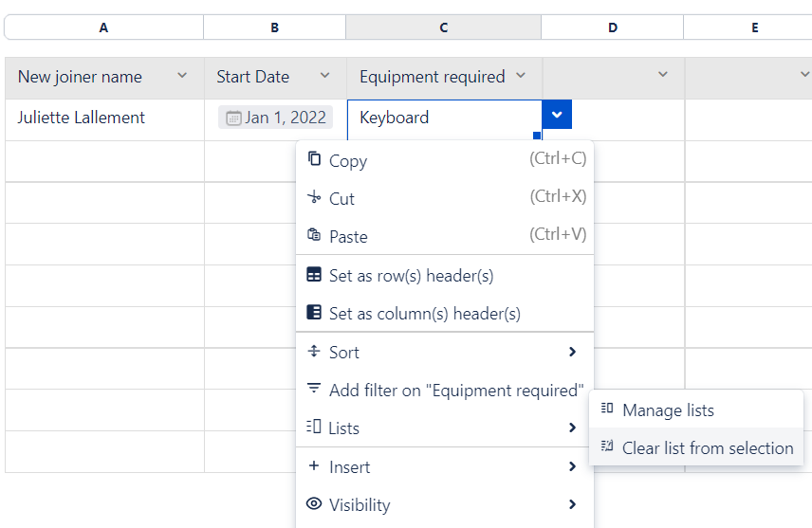Select column A header letter

[x=103, y=27]
